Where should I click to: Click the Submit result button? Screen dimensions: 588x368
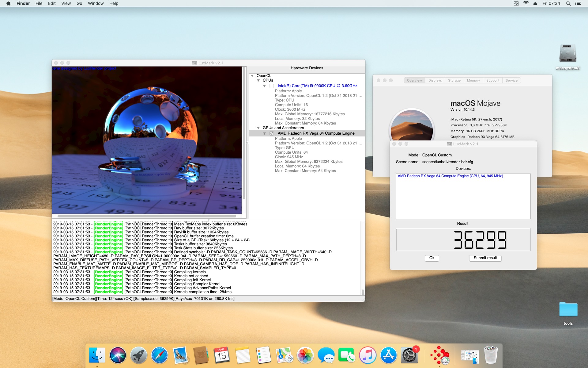485,258
